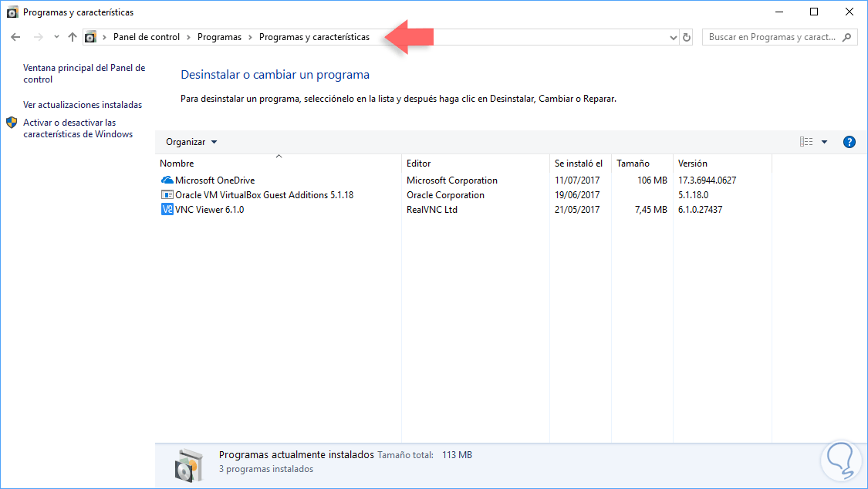Click the 3 programas instalados status text
868x489 pixels.
(266, 469)
